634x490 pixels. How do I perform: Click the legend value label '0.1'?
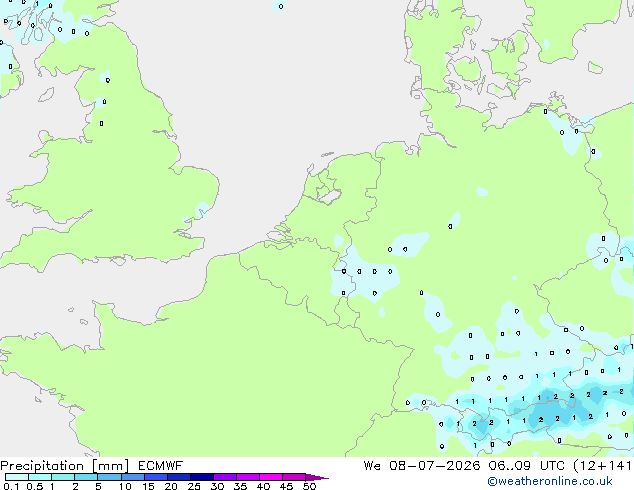[11, 486]
